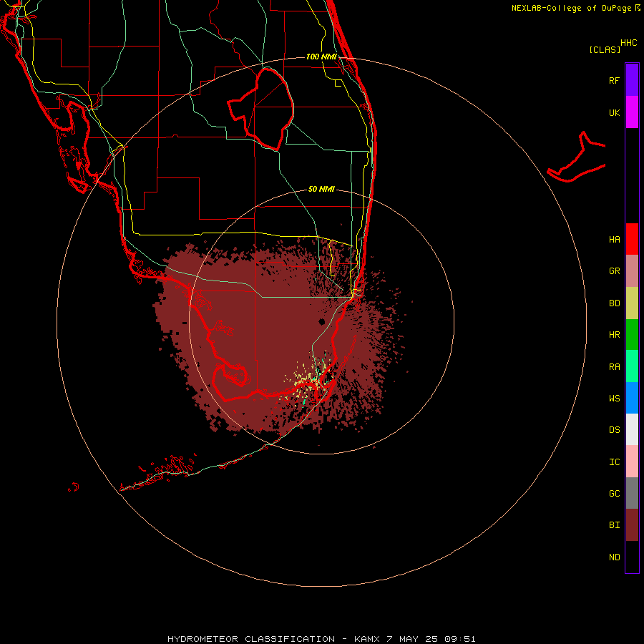Viewport: 644px width, 644px height.
Task: Click the DS legend label
Action: [614, 429]
